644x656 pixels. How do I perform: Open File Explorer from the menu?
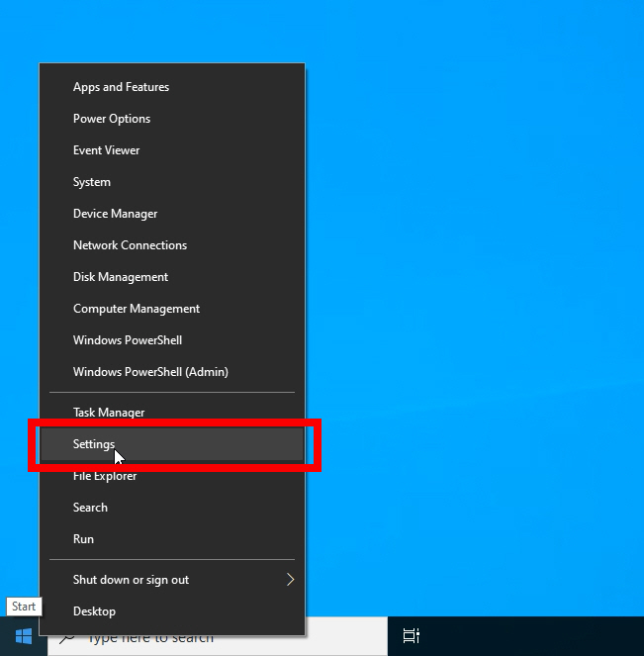click(x=172, y=476)
